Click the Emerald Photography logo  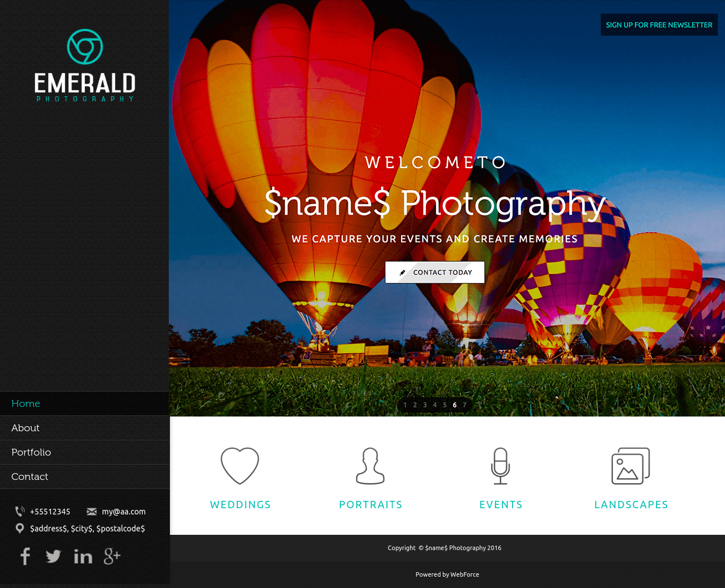[x=85, y=66]
